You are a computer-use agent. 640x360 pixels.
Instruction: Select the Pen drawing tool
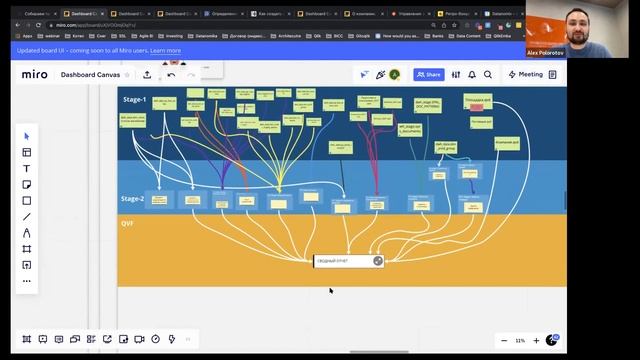(x=27, y=233)
